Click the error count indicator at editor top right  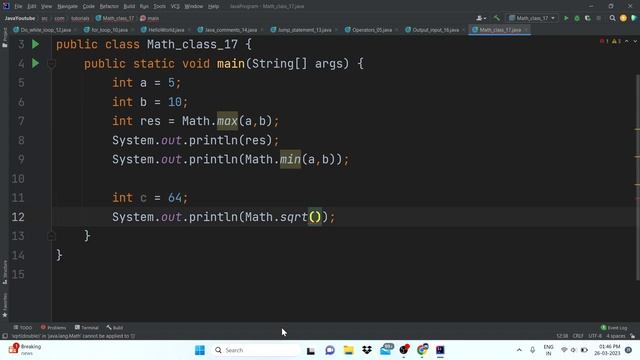(x=604, y=41)
